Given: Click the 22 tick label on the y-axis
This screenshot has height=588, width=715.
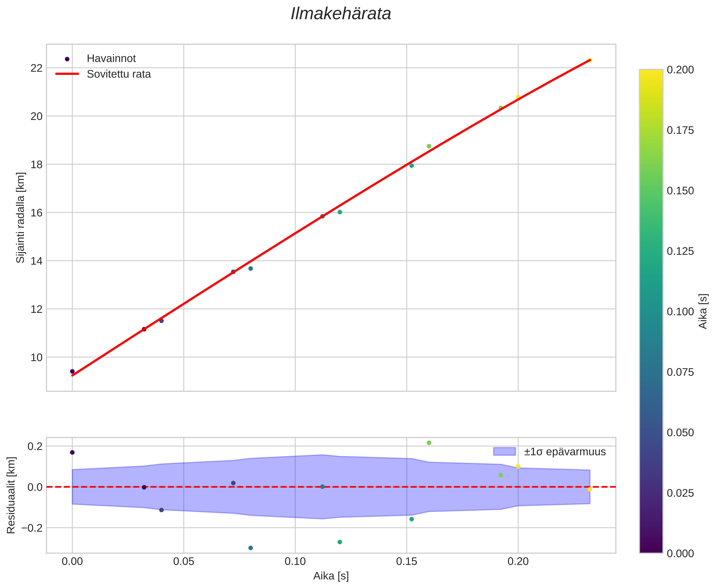Looking at the screenshot, I should pos(37,68).
